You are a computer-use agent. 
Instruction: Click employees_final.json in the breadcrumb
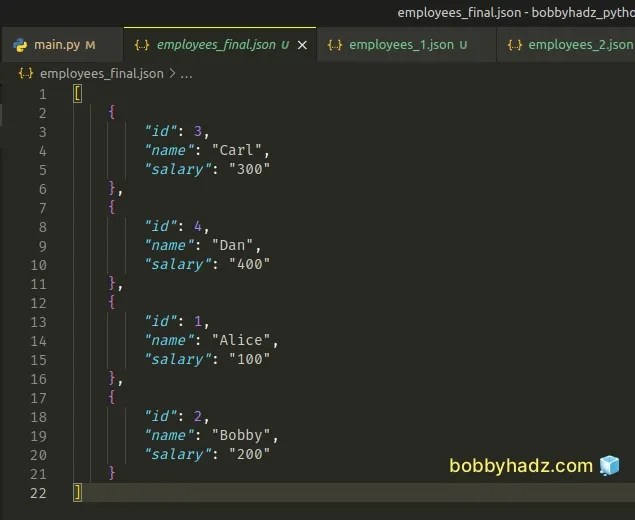tap(102, 74)
